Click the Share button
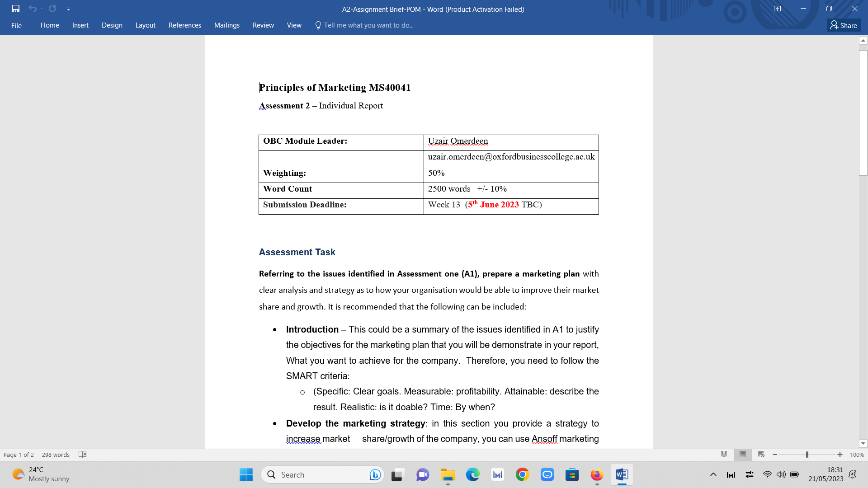Screen dimensions: 868x488 click(x=844, y=25)
